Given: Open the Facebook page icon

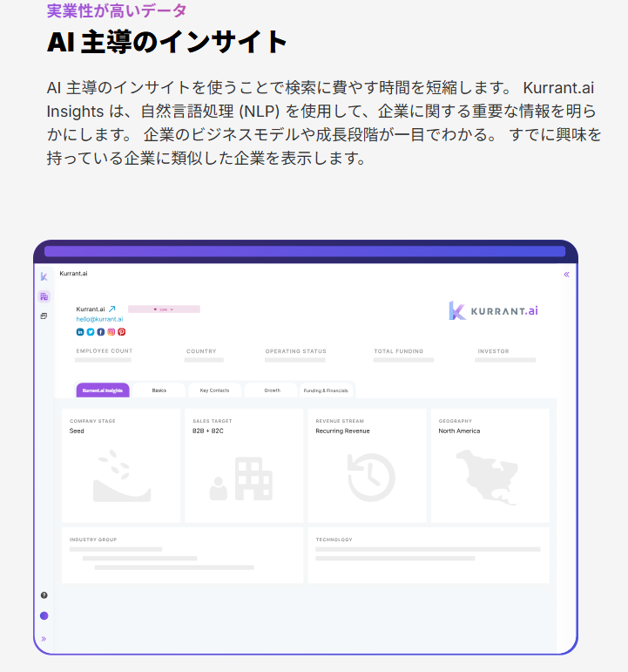Looking at the screenshot, I should pyautogui.click(x=101, y=332).
